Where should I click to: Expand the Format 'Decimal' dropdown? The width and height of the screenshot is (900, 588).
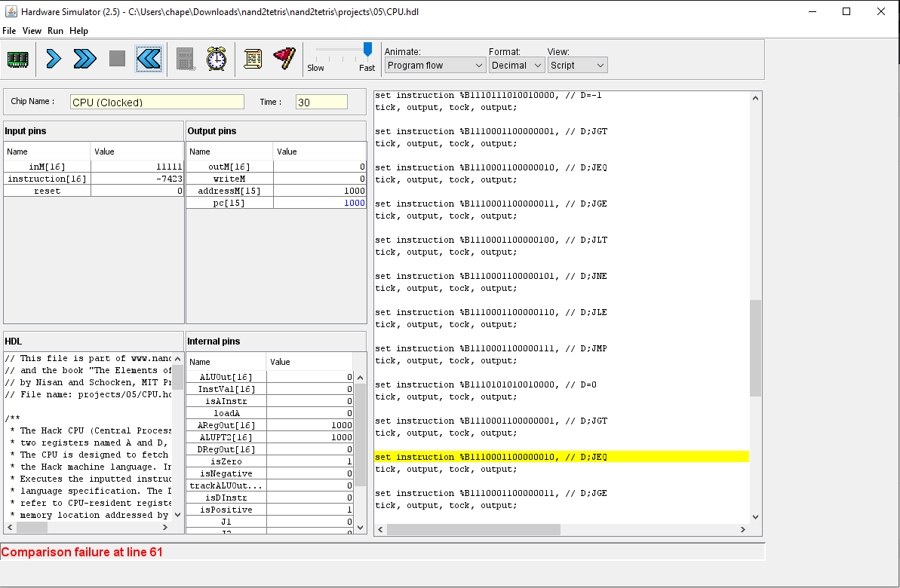point(516,66)
